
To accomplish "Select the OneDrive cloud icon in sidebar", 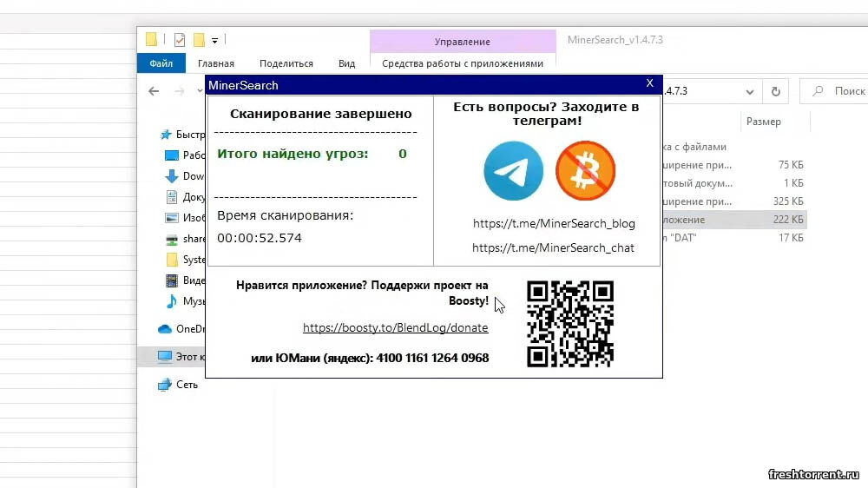I will (x=165, y=329).
